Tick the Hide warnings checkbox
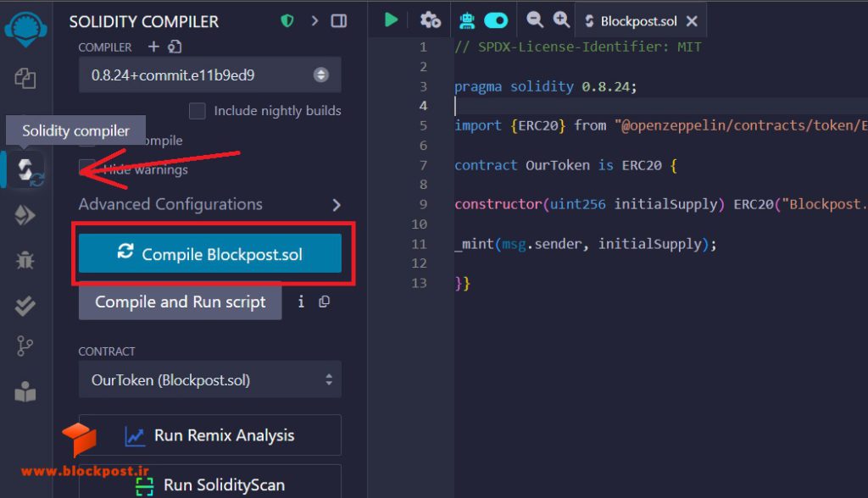 coord(87,168)
